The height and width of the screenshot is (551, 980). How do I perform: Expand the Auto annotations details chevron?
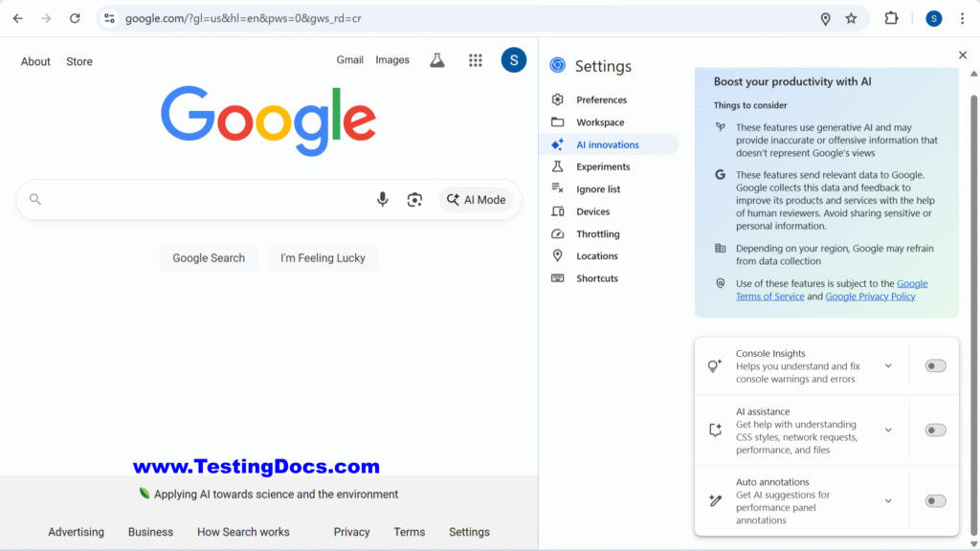(x=888, y=500)
